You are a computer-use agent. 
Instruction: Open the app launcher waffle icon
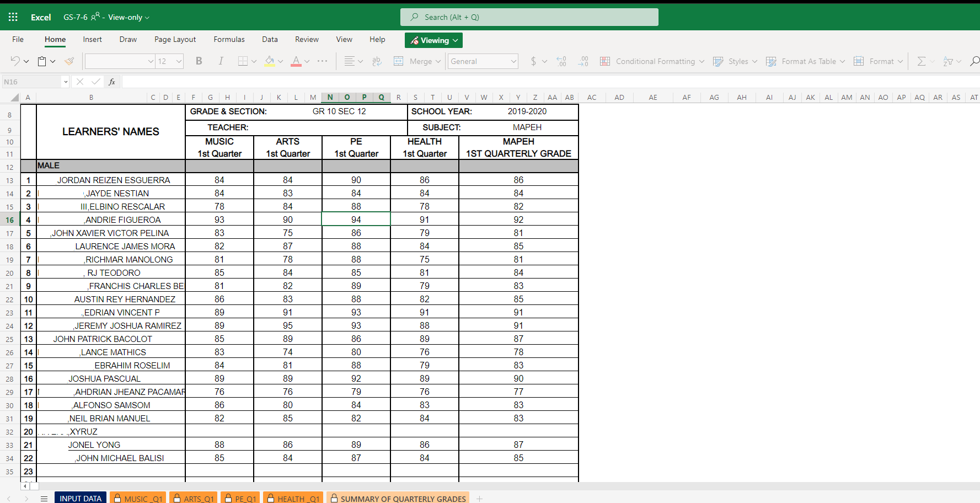tap(13, 17)
